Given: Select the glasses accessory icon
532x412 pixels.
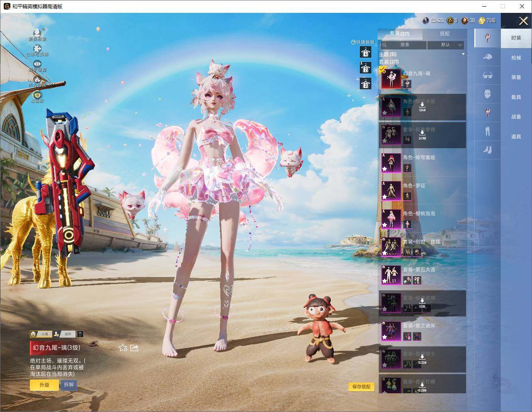Looking at the screenshot, I should 488,76.
